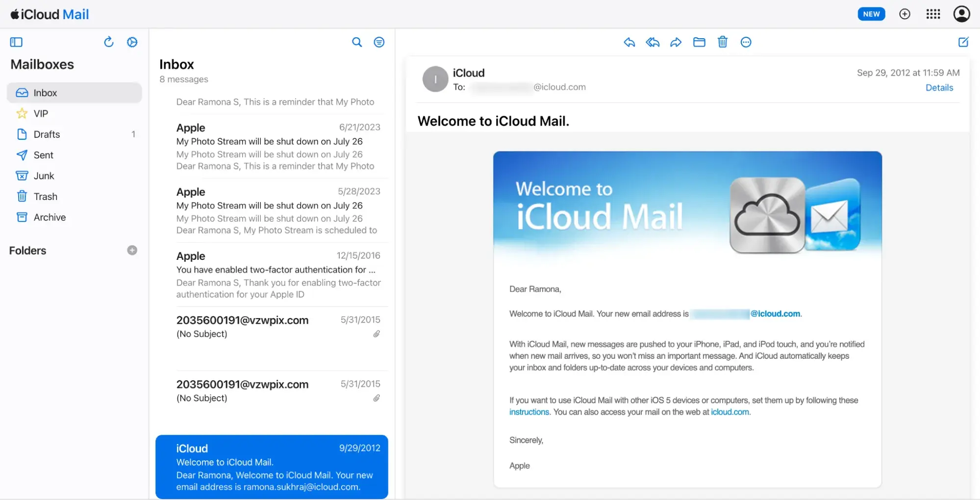This screenshot has height=500, width=980.
Task: Open the iCloud apps grid launcher
Action: click(933, 14)
